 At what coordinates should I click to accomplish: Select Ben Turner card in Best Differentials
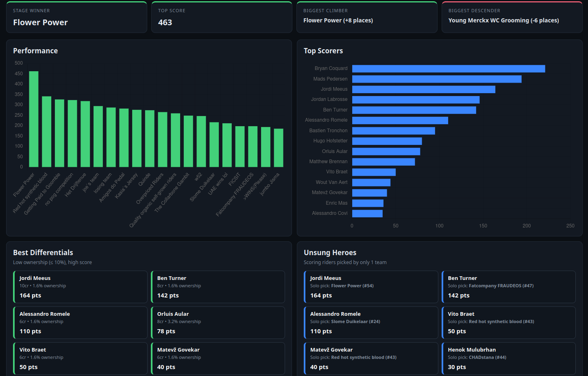click(218, 287)
